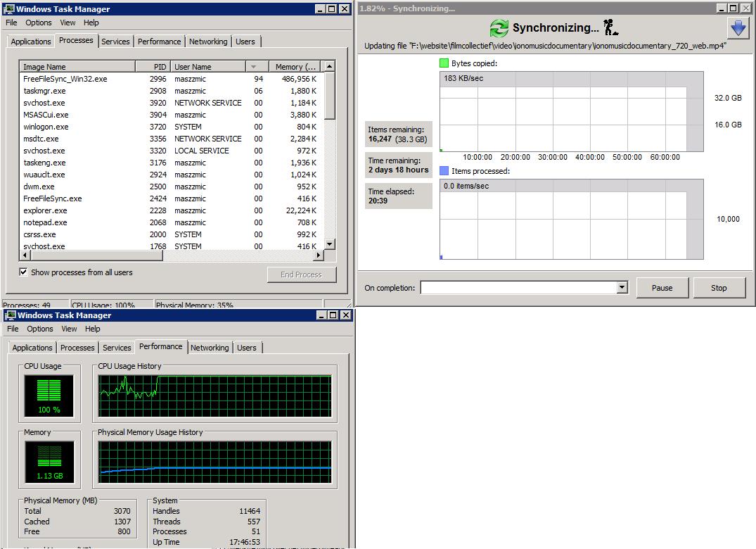Click the End Process button

pyautogui.click(x=301, y=274)
